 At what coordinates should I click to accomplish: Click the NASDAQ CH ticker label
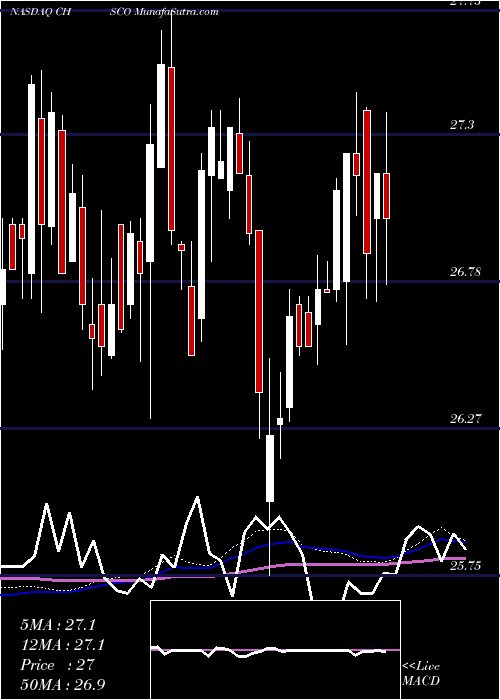tap(41, 12)
